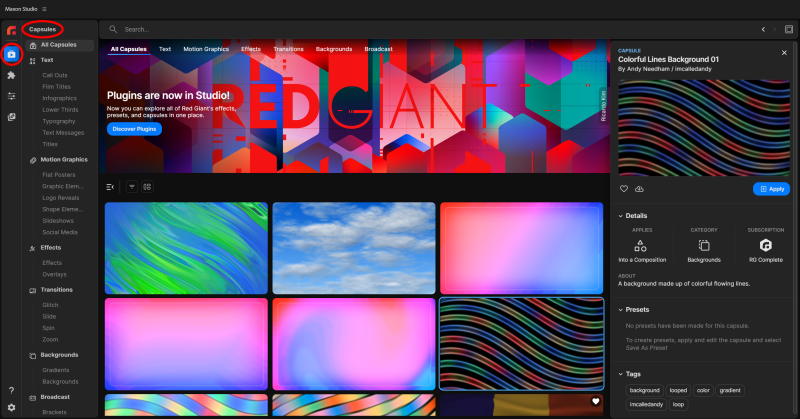Image resolution: width=800 pixels, height=419 pixels.
Task: Open the Capsules section sidebar icon
Action: tap(11, 54)
